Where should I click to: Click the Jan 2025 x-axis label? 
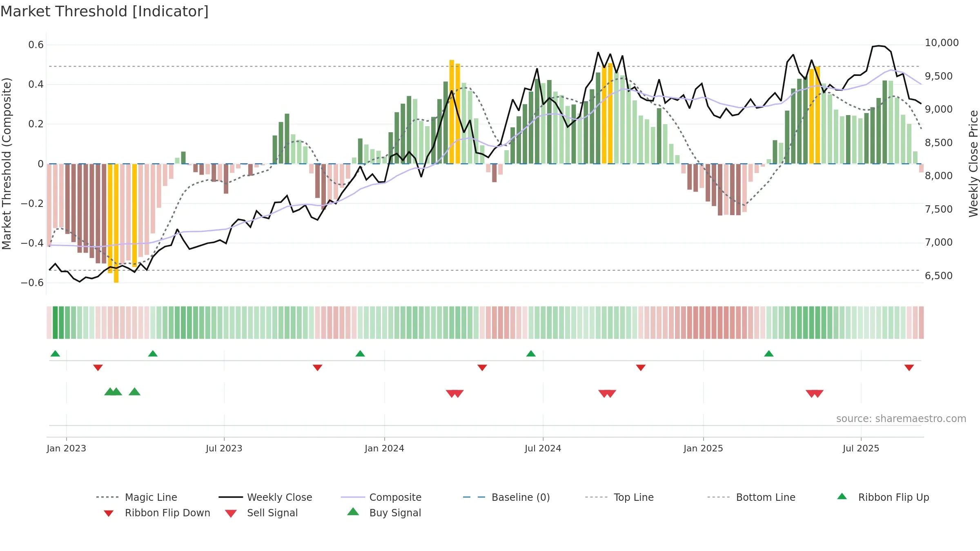[x=703, y=448]
